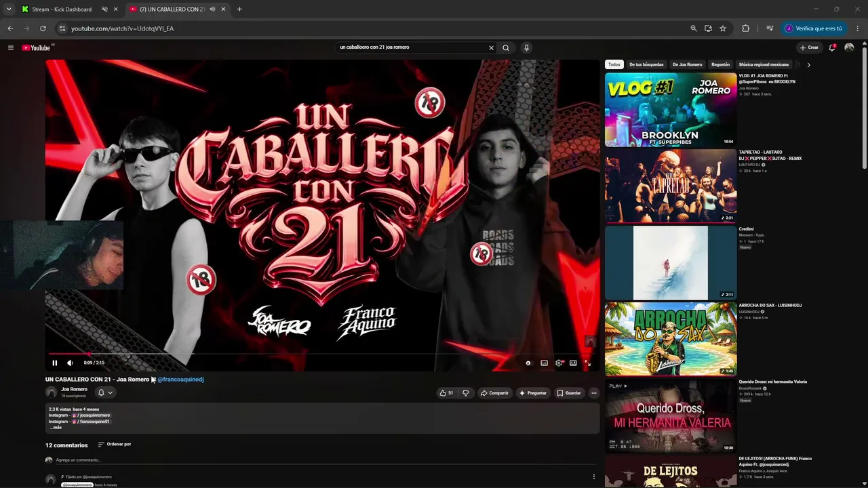Pause the video with the player pause button
This screenshot has width=868, height=488.
click(55, 363)
